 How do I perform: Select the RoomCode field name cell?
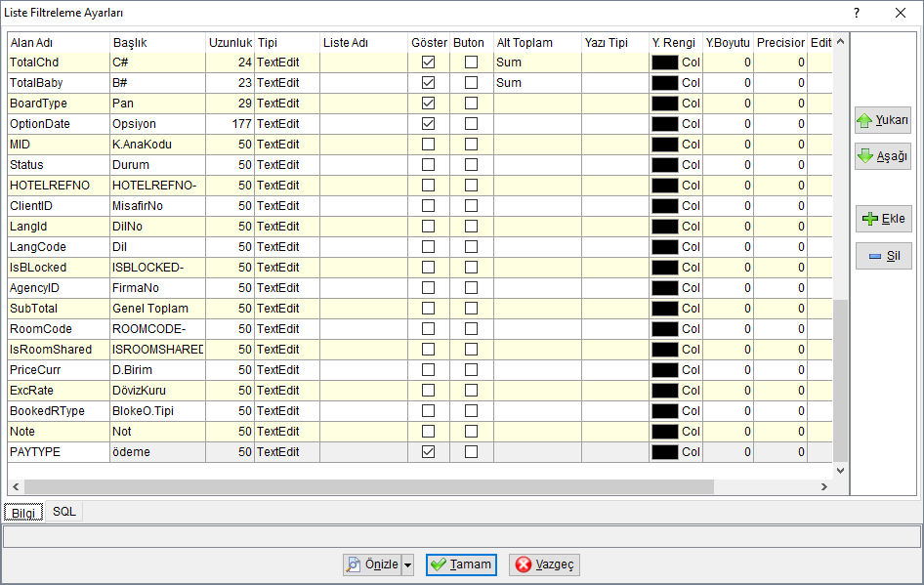coord(59,329)
